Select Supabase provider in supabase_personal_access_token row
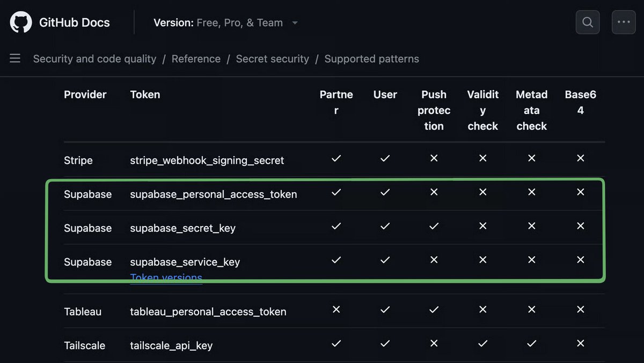644x363 pixels. [88, 194]
